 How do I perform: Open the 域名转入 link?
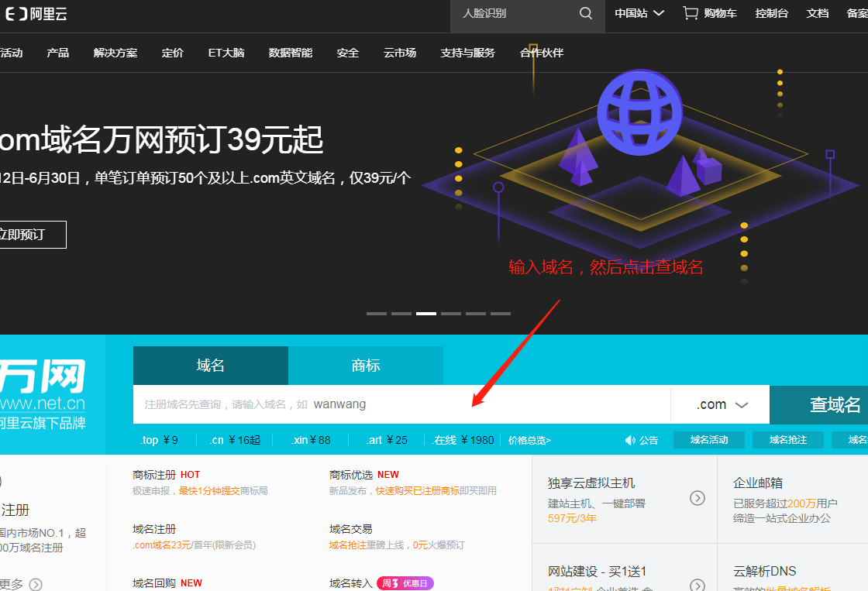pyautogui.click(x=351, y=583)
